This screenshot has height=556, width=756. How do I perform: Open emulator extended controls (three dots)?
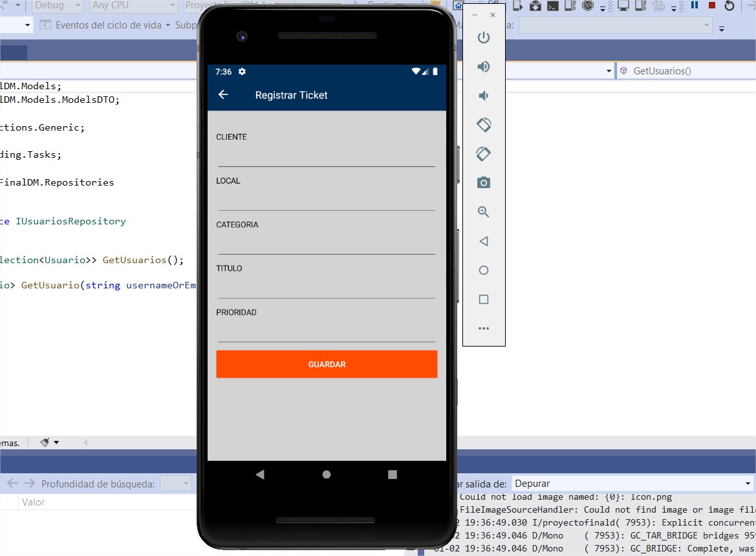click(483, 328)
